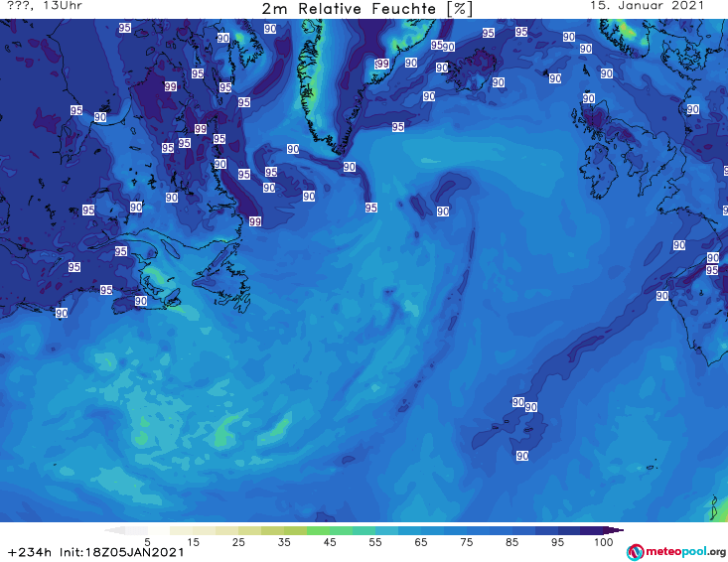Viewport: 728px width, 562px height.
Task: Click the colorbar label '55'
Action: tap(374, 542)
